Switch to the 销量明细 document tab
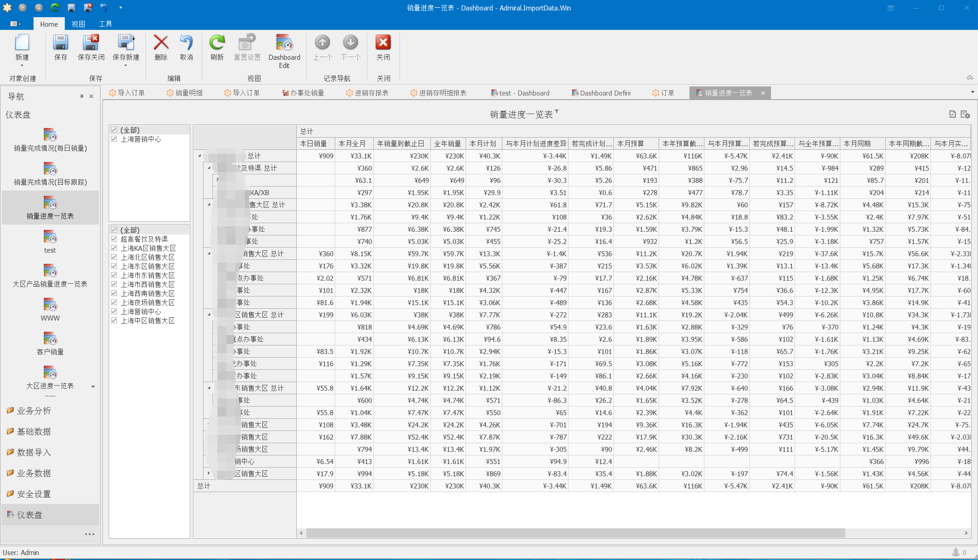Viewport: 978px width, 560px height. click(x=185, y=93)
